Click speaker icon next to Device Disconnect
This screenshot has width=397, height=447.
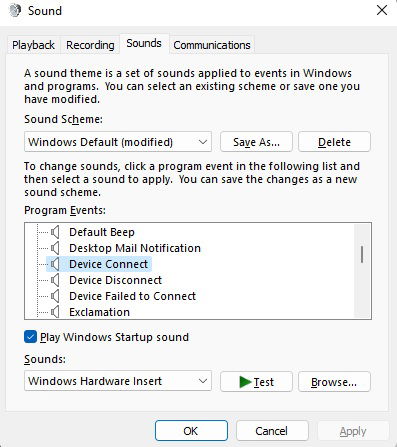[55, 280]
